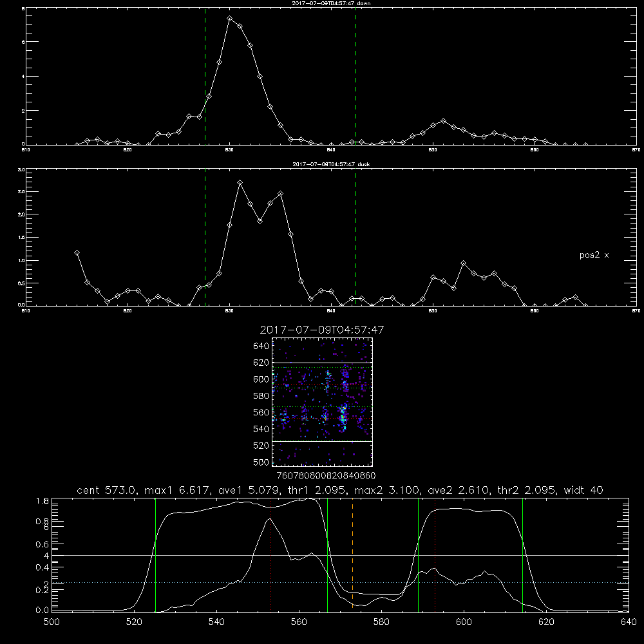The width and height of the screenshot is (644, 644).
Task: Click the dawn plot title text
Action: coord(331,3)
